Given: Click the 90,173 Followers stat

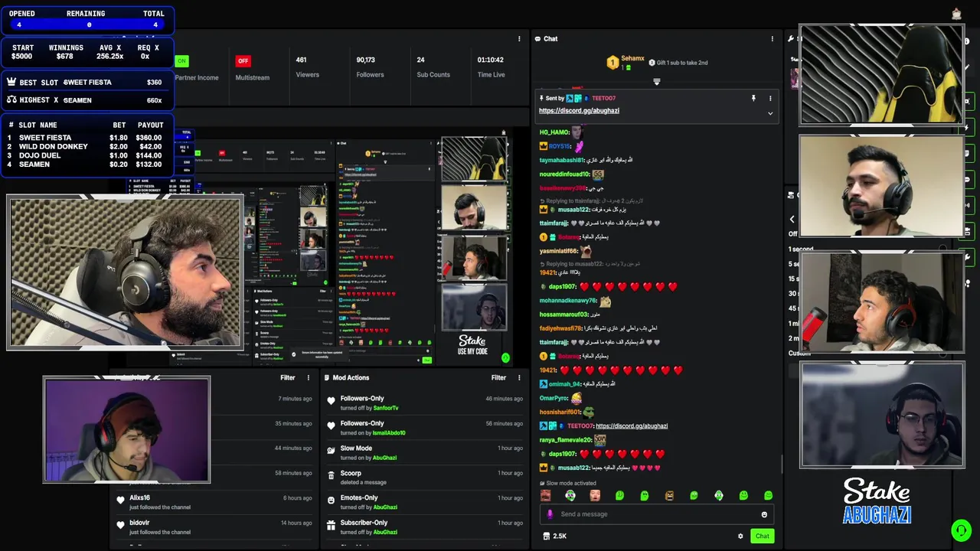Looking at the screenshot, I should point(370,67).
